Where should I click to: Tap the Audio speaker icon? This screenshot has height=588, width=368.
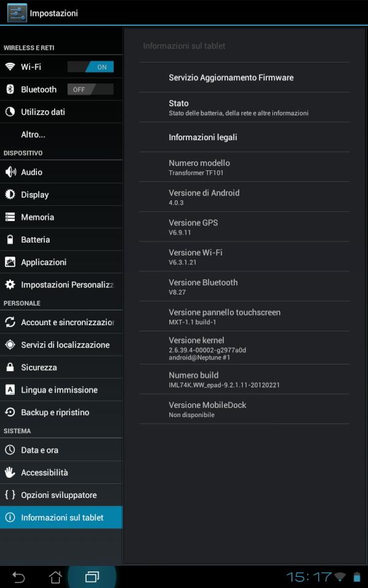(x=10, y=172)
